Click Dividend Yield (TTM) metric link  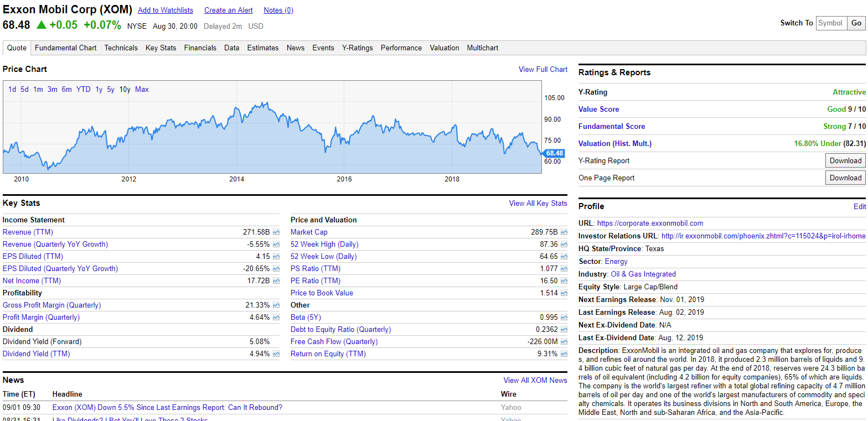pos(37,354)
